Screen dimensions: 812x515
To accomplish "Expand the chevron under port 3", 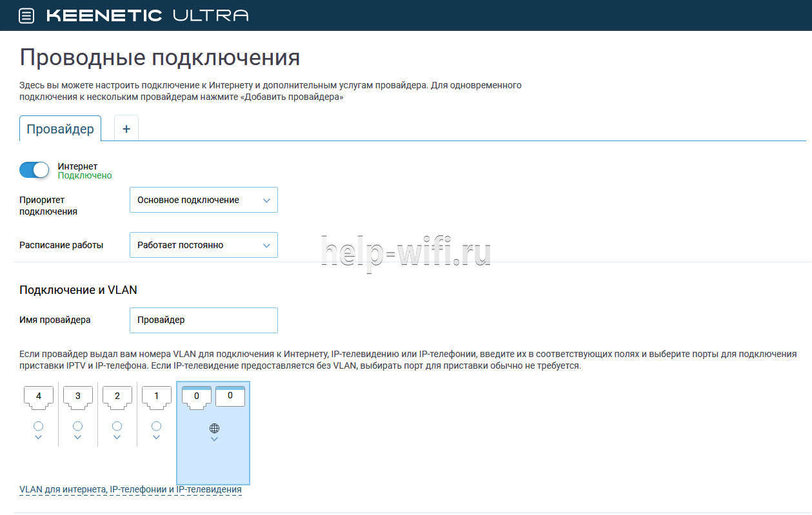I will (78, 438).
